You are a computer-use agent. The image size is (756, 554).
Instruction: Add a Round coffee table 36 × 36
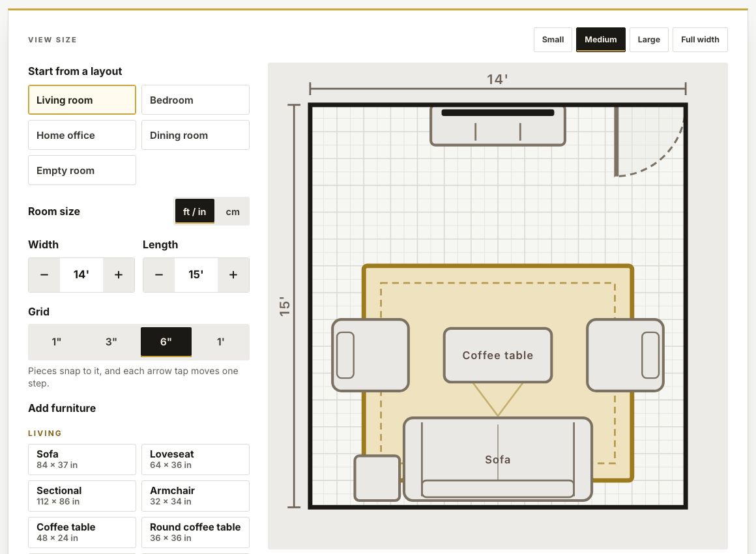point(196,532)
